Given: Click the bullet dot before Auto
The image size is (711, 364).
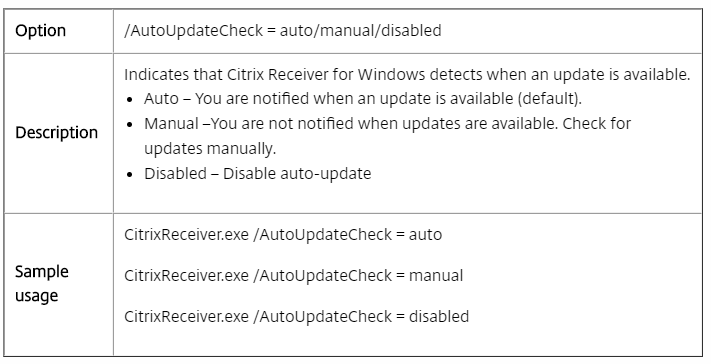Looking at the screenshot, I should pyautogui.click(x=131, y=100).
